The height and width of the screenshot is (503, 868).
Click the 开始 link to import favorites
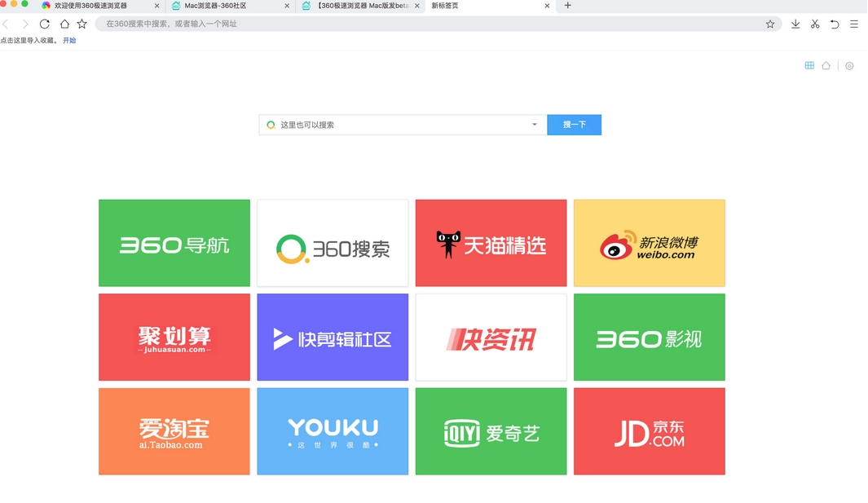coord(69,41)
